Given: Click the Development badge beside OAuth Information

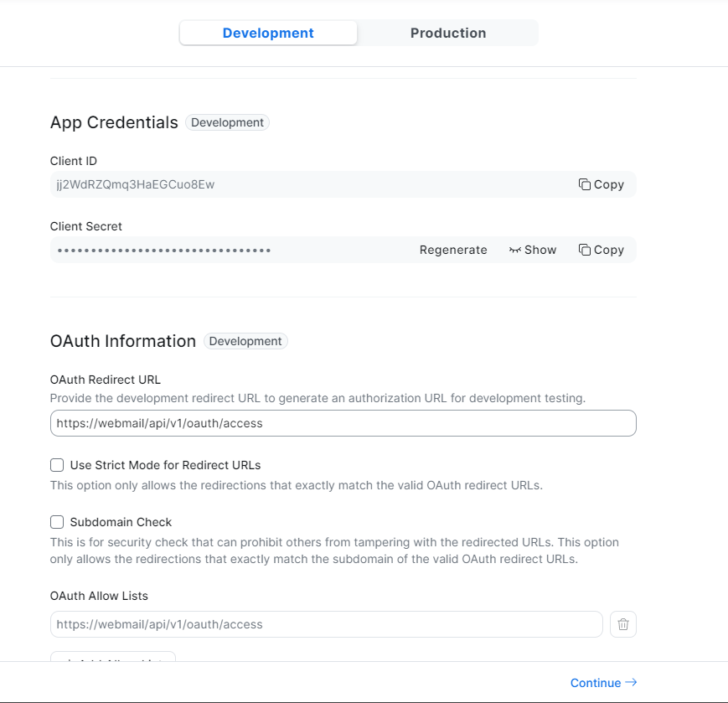Looking at the screenshot, I should point(245,341).
